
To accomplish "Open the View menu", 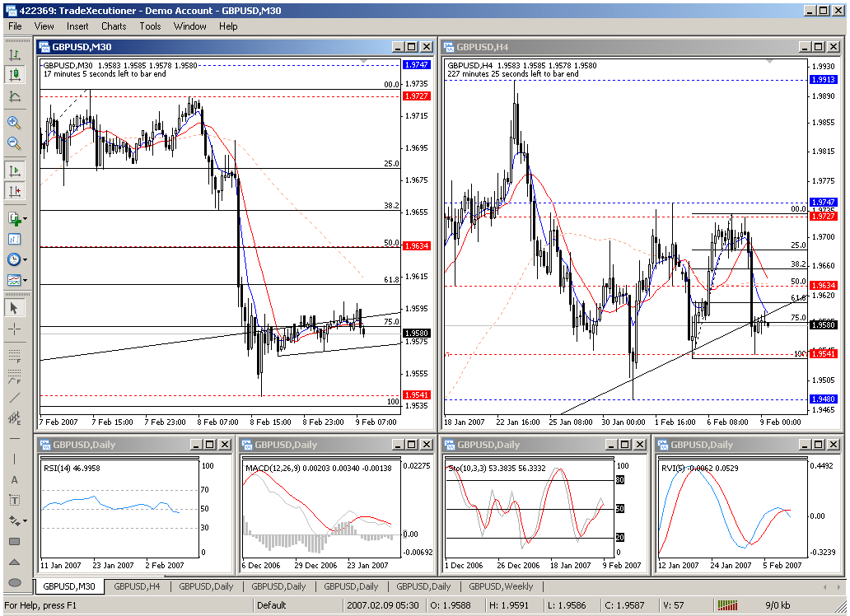I will [x=44, y=26].
